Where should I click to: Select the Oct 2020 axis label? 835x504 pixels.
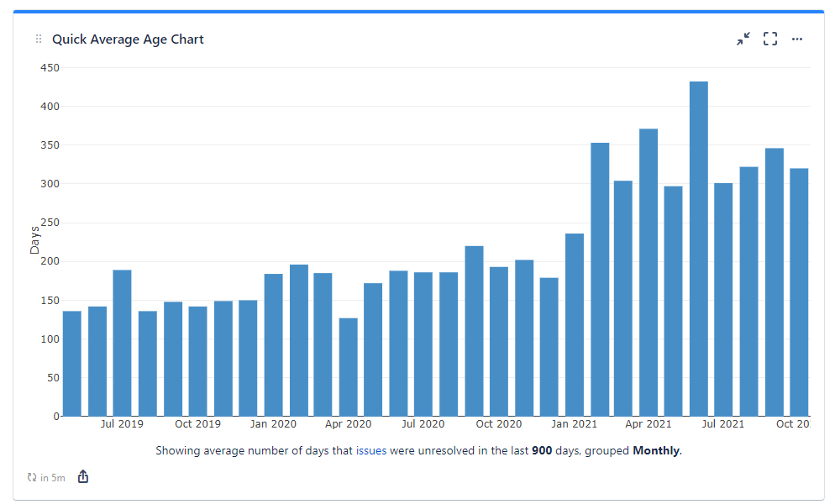point(499,424)
